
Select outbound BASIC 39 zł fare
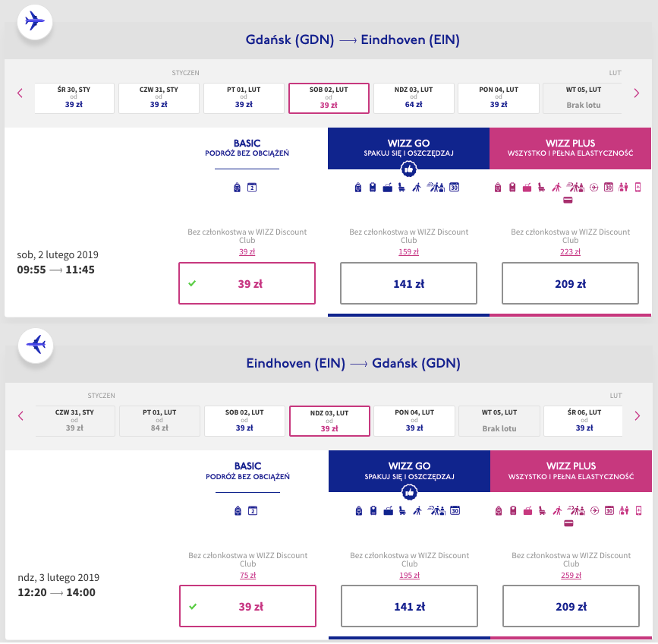click(247, 283)
